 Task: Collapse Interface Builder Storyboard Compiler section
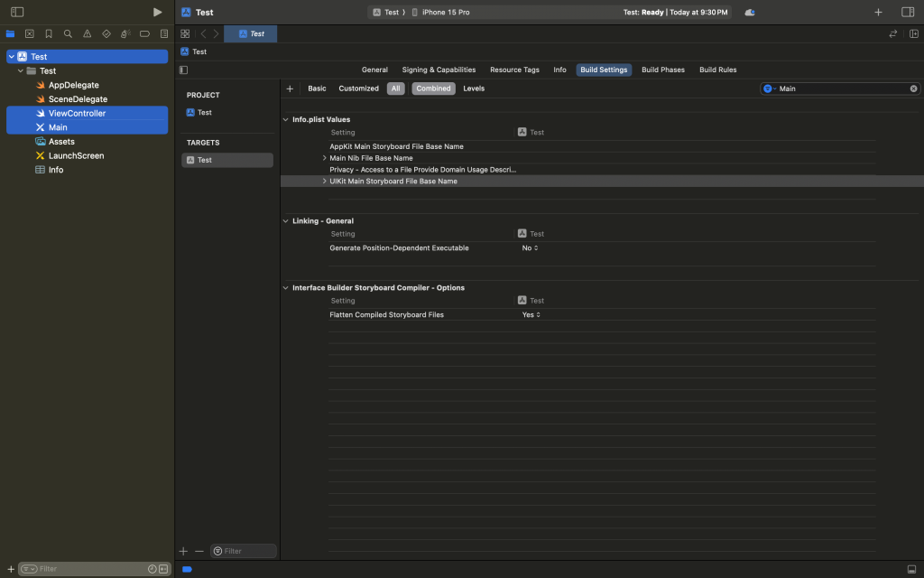(286, 288)
